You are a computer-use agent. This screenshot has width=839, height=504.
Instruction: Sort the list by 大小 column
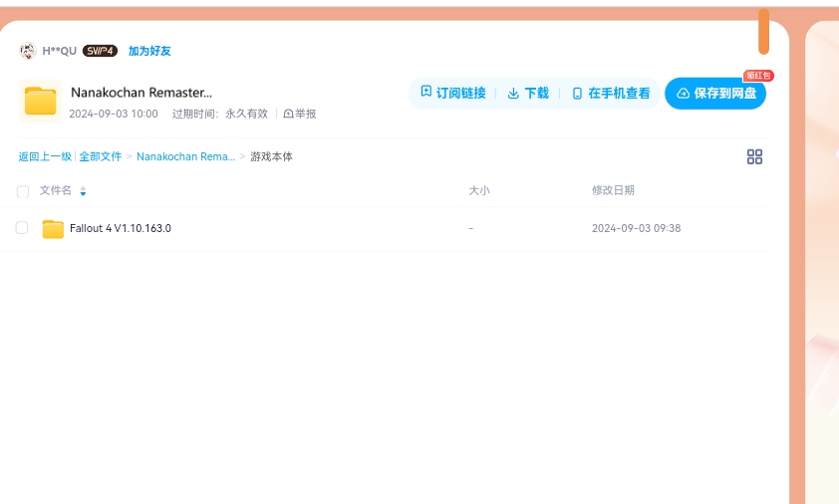[x=479, y=190]
